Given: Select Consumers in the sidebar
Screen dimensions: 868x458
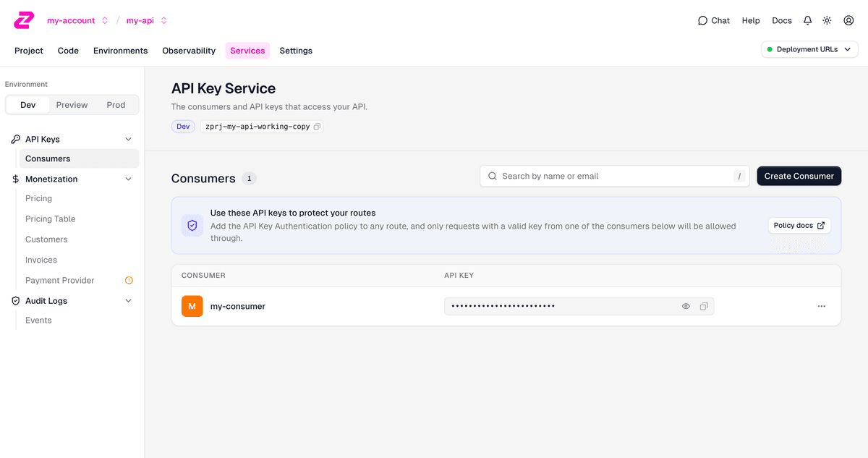Looking at the screenshot, I should (80, 158).
